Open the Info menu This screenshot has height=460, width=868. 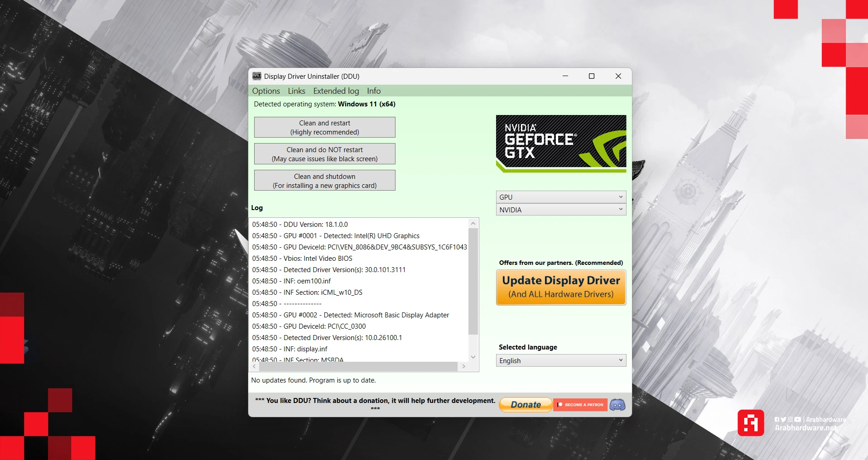(374, 91)
